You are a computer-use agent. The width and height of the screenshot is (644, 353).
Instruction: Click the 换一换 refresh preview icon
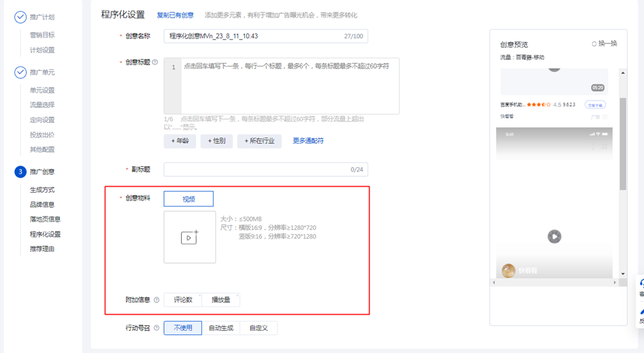(594, 44)
